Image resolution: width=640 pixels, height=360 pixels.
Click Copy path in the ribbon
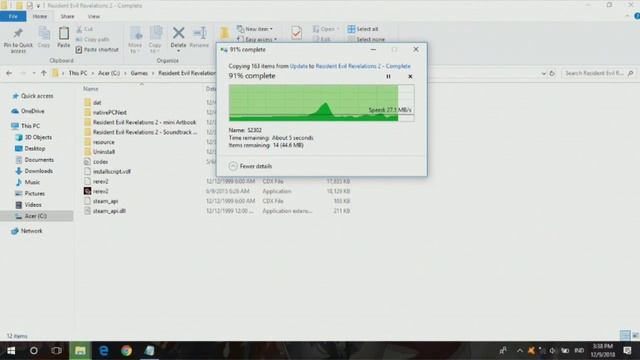93,39
